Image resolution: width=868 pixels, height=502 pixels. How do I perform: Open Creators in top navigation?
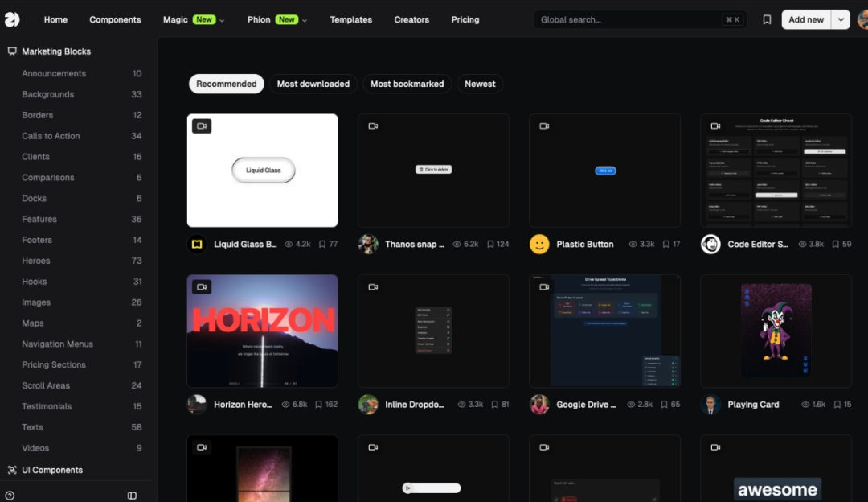point(411,19)
